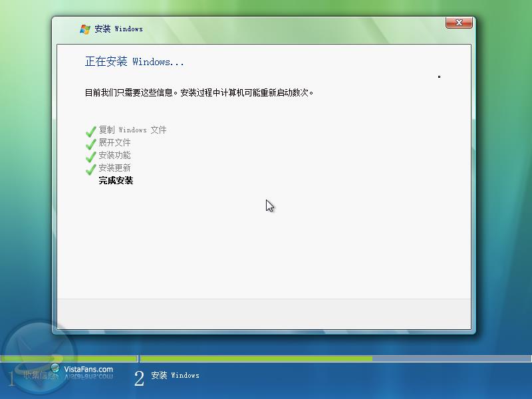Viewport: 532px width, 399px height.
Task: Click the Windows flag icon in title bar
Action: (85, 29)
